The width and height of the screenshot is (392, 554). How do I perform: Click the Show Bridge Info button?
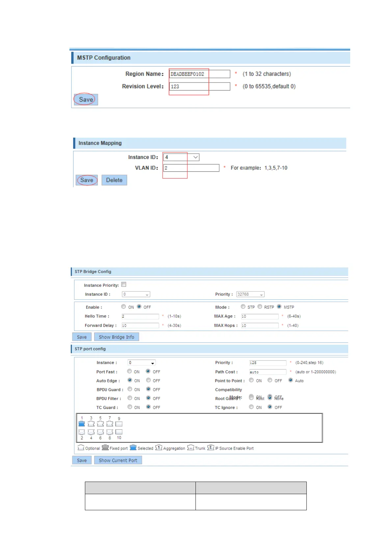[117, 337]
